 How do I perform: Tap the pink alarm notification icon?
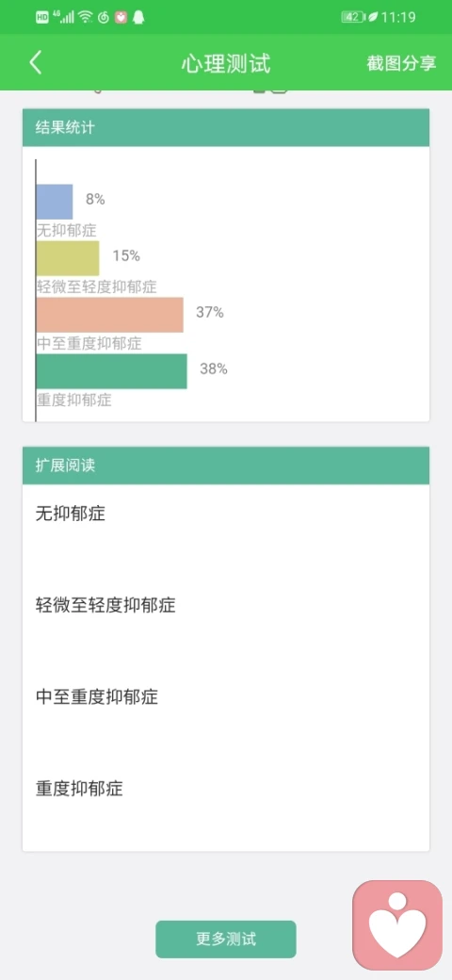point(121,18)
